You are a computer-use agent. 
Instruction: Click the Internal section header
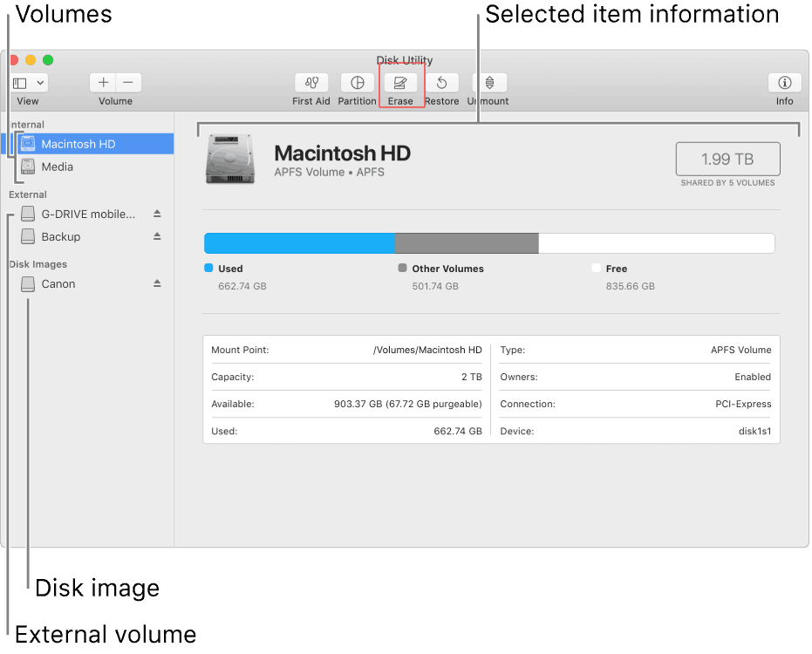27,125
